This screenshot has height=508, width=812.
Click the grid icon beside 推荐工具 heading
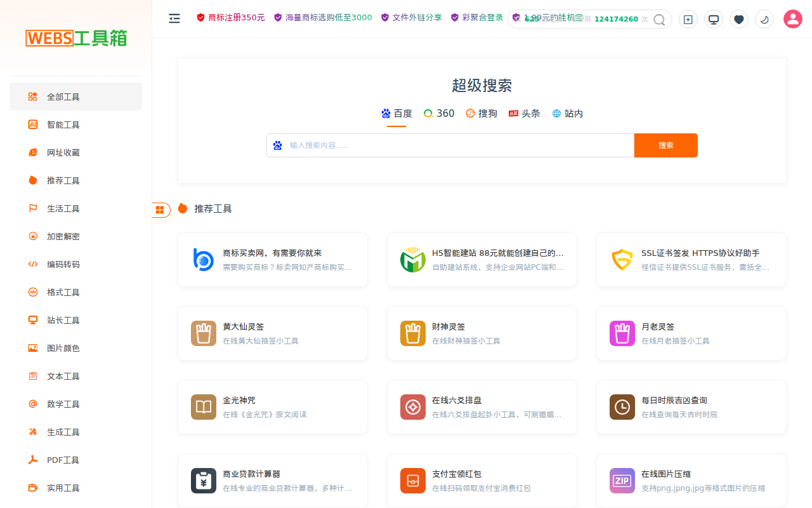160,210
